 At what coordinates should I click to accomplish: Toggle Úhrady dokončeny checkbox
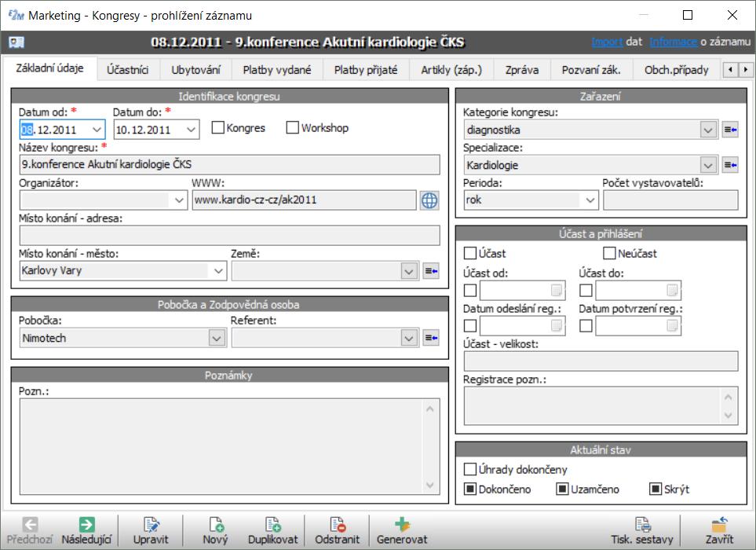click(469, 469)
